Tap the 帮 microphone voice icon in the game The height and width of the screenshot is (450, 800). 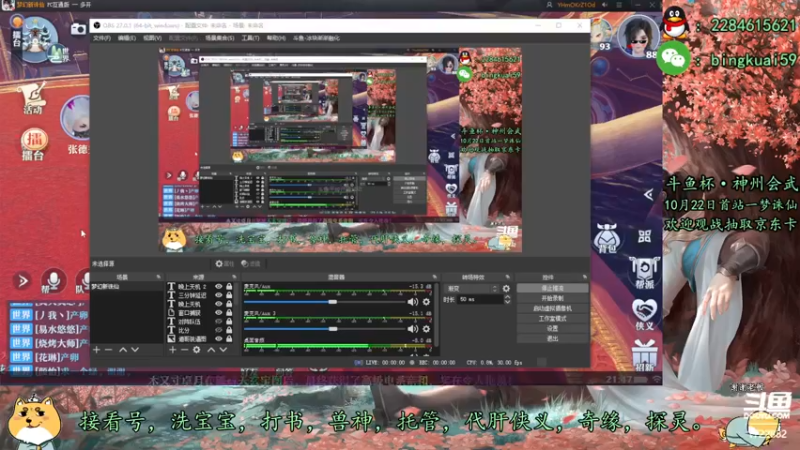coord(53,282)
